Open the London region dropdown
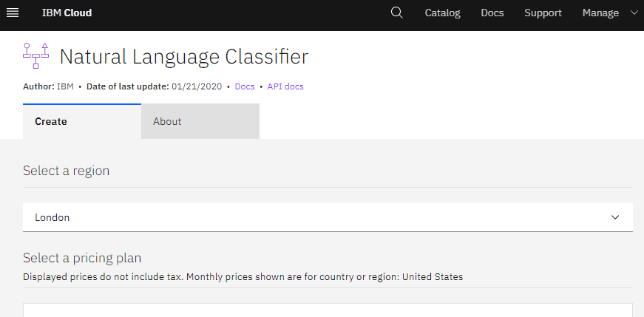 click(x=328, y=217)
